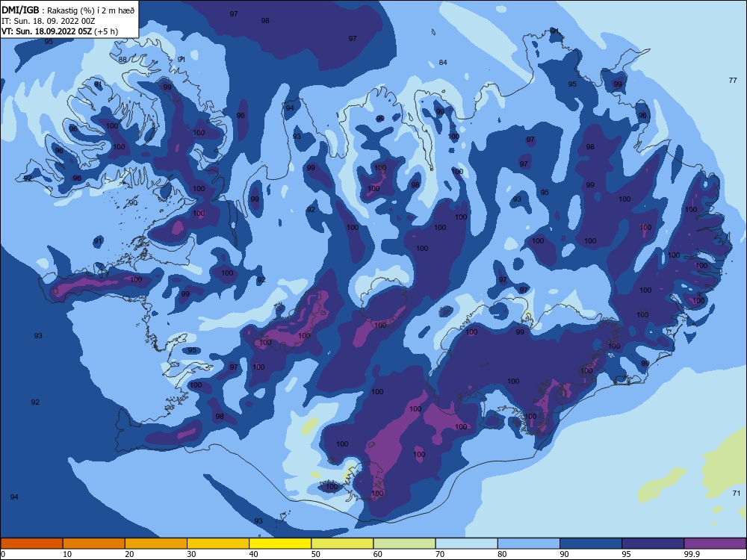The width and height of the screenshot is (747, 560).
Task: Click the '(+5 h)' forecast offset text
Action: [106, 31]
